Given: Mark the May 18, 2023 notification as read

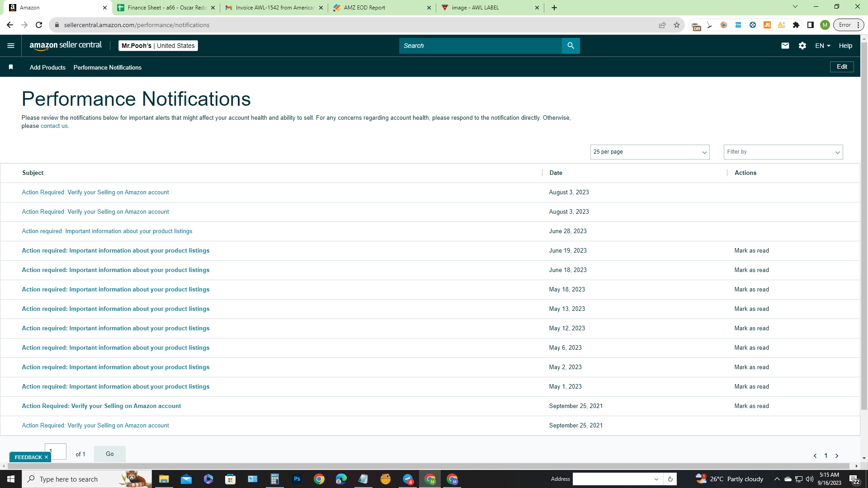Looking at the screenshot, I should (x=751, y=290).
